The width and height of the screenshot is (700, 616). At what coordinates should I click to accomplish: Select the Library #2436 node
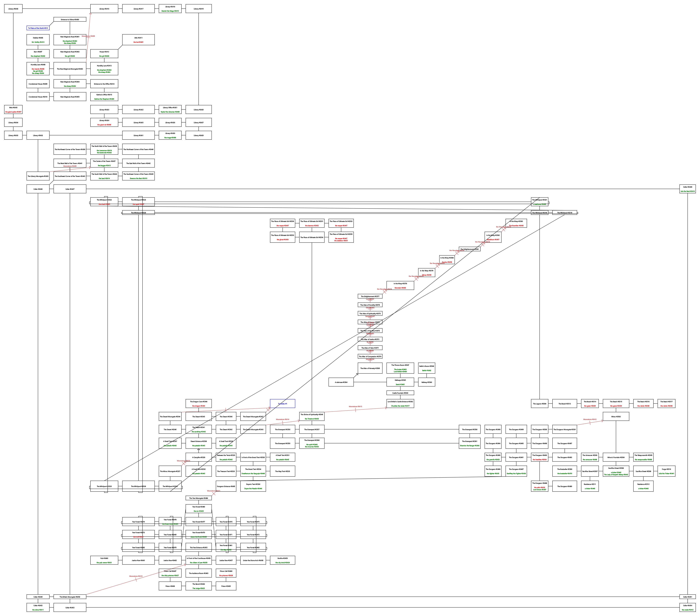coord(13,9)
